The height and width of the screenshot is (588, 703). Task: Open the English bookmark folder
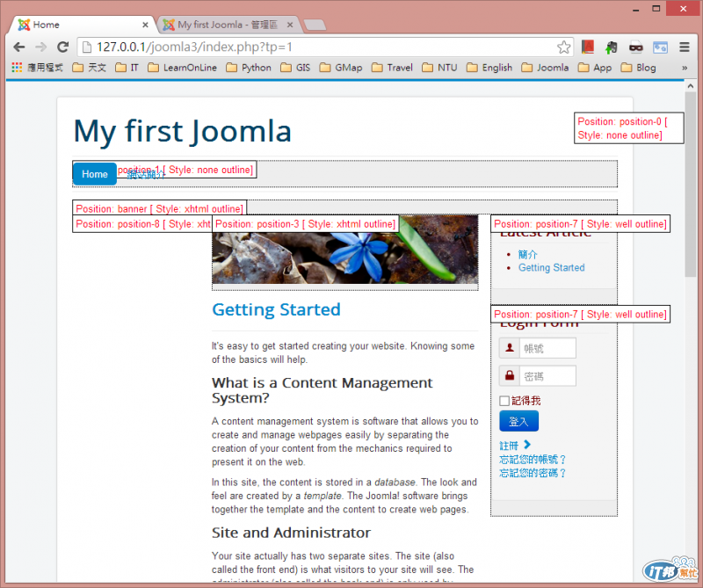(489, 68)
